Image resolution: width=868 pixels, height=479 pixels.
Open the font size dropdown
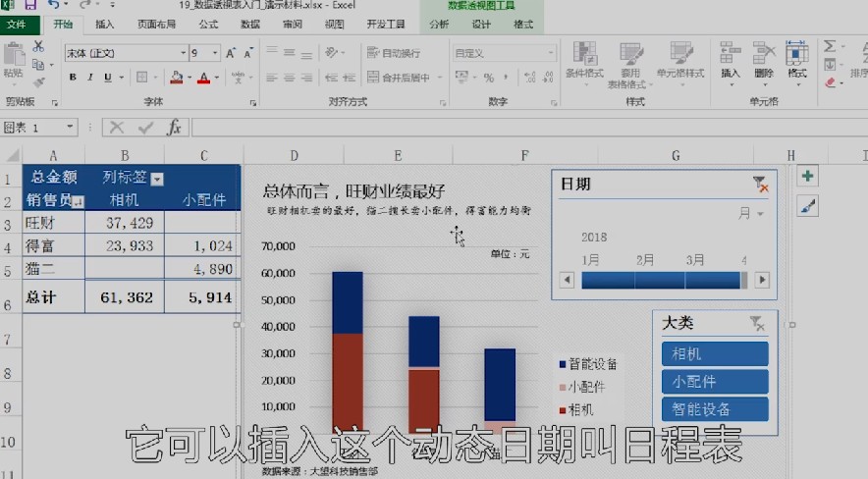click(x=215, y=53)
